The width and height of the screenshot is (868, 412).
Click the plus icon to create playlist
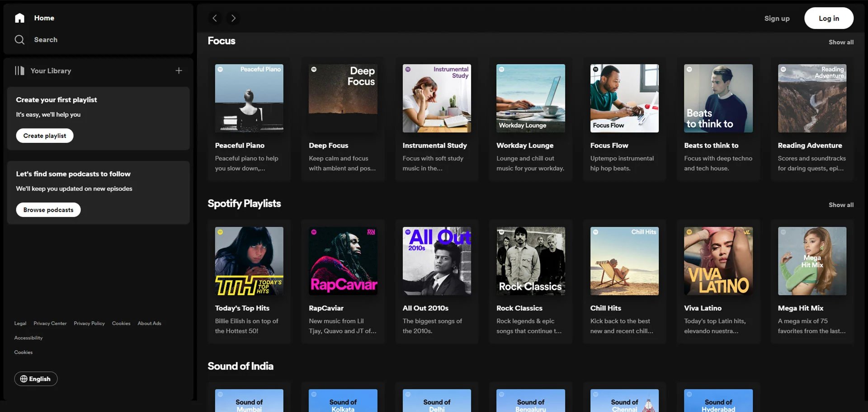pos(179,70)
